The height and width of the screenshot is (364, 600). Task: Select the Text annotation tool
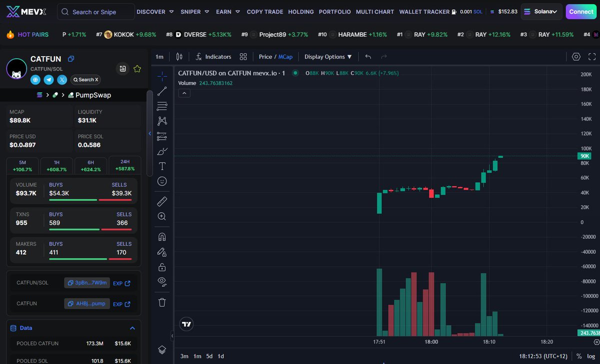click(x=162, y=166)
